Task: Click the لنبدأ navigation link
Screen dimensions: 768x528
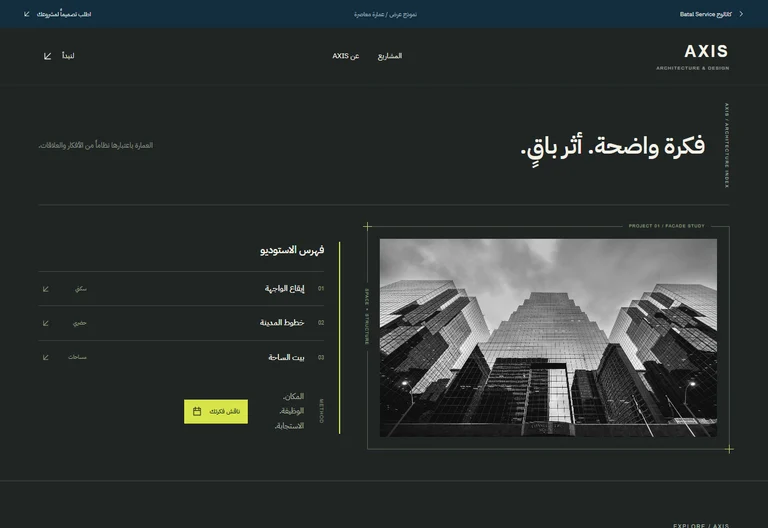Action: coord(68,56)
